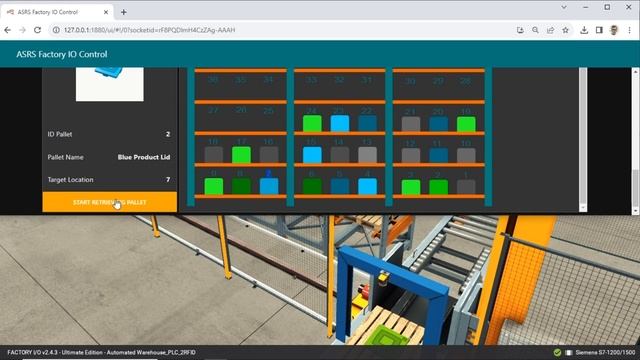640x360 pixels.
Task: Open the Chrome three-dot menu
Action: tap(629, 30)
